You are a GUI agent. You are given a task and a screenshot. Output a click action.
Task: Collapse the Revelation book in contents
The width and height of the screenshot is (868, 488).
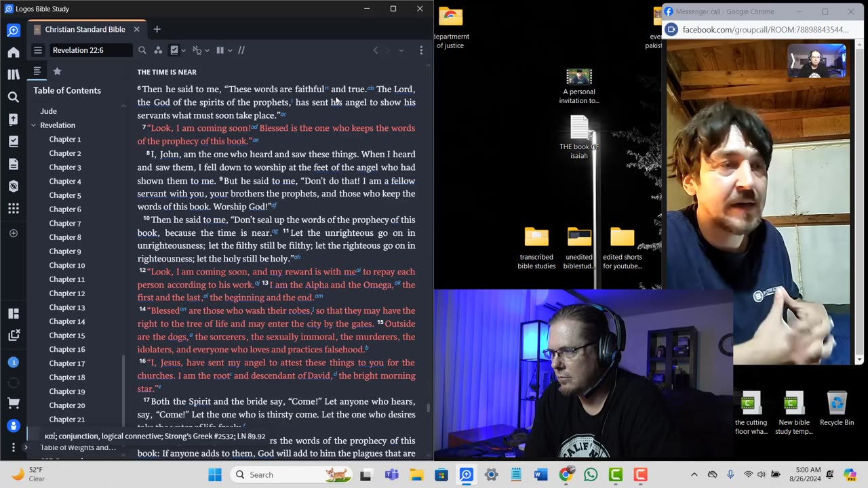pos(33,125)
